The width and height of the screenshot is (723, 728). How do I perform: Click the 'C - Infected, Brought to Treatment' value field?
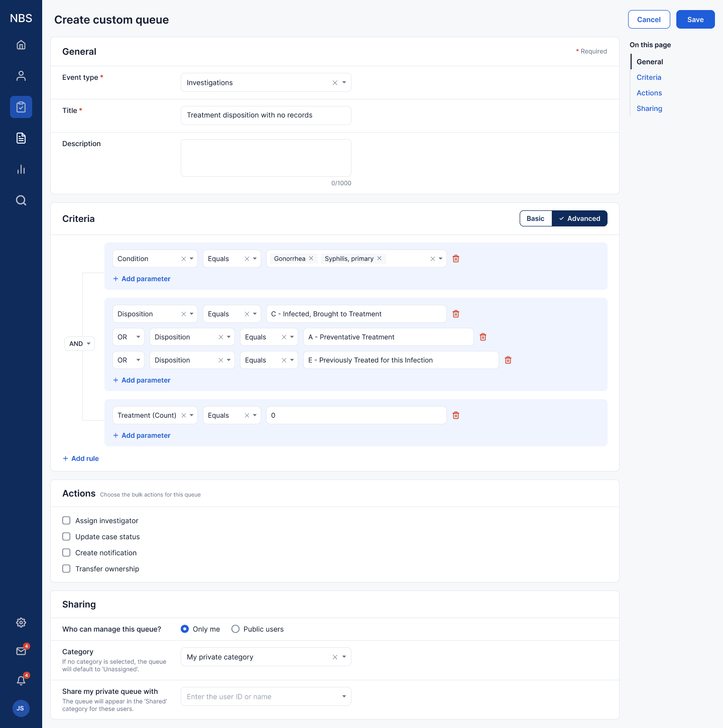pyautogui.click(x=356, y=314)
